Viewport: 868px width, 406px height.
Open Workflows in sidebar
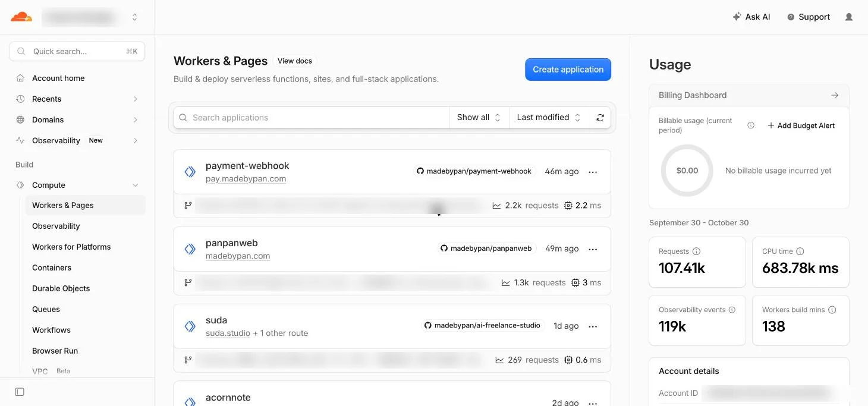51,330
